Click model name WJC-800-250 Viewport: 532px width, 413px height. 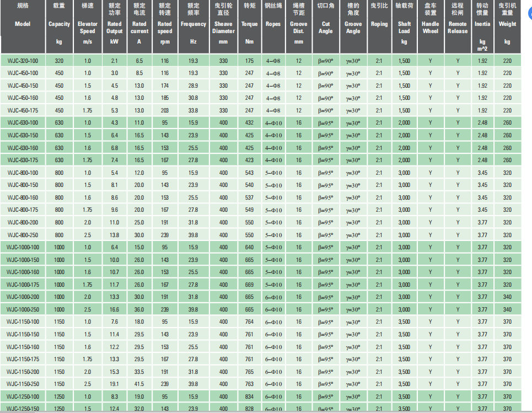pyautogui.click(x=23, y=234)
